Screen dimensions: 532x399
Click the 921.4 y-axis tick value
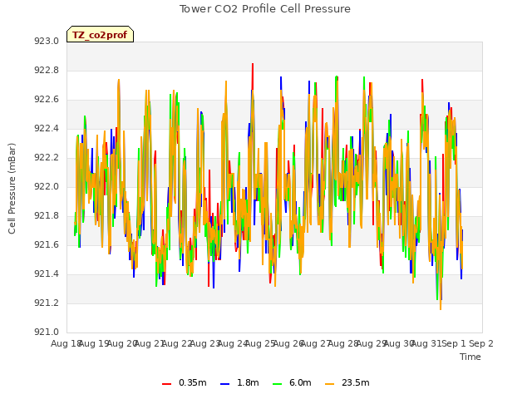tap(47, 273)
